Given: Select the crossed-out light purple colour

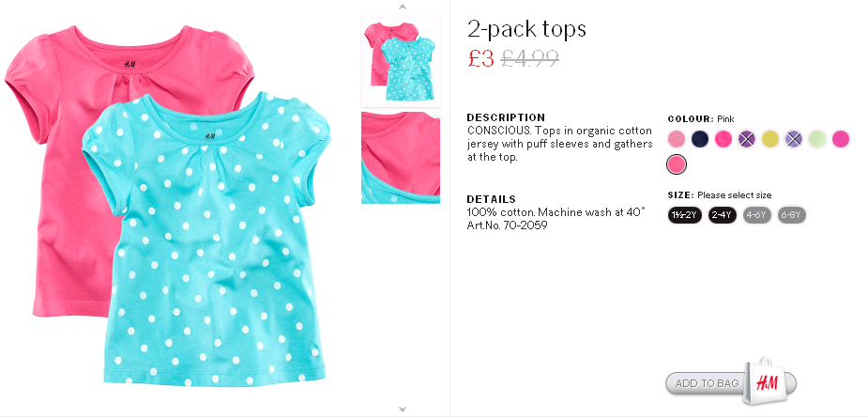Looking at the screenshot, I should pyautogui.click(x=793, y=138).
